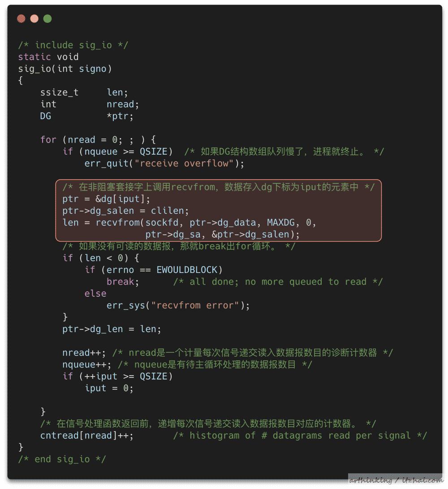
Task: Click the orange minimize dot
Action: [34, 19]
